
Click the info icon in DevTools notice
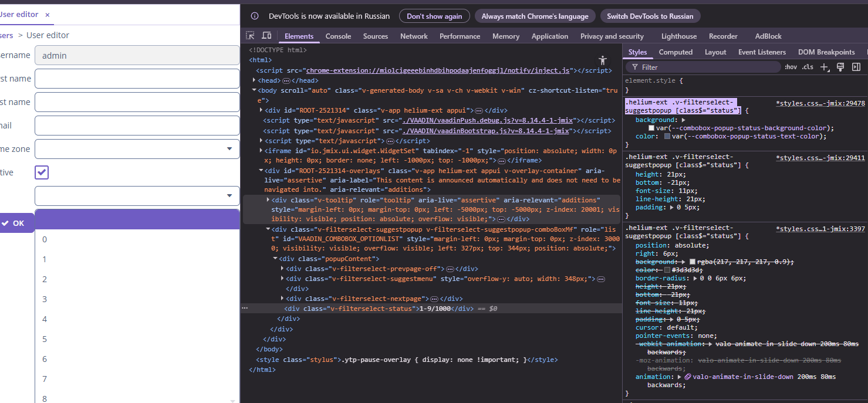[255, 16]
